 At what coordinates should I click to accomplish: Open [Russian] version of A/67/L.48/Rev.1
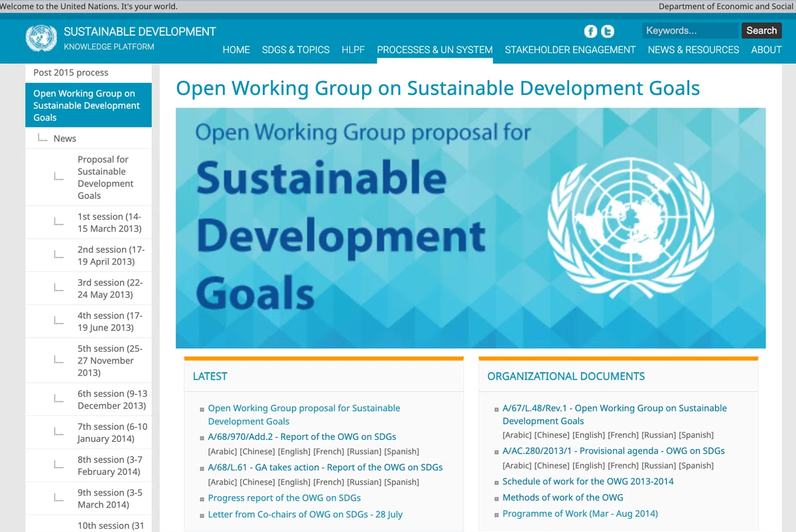[659, 435]
